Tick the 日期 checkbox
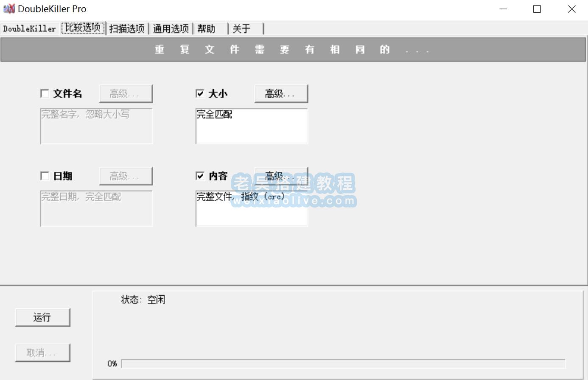Screen dimensions: 588x380 click(45, 176)
